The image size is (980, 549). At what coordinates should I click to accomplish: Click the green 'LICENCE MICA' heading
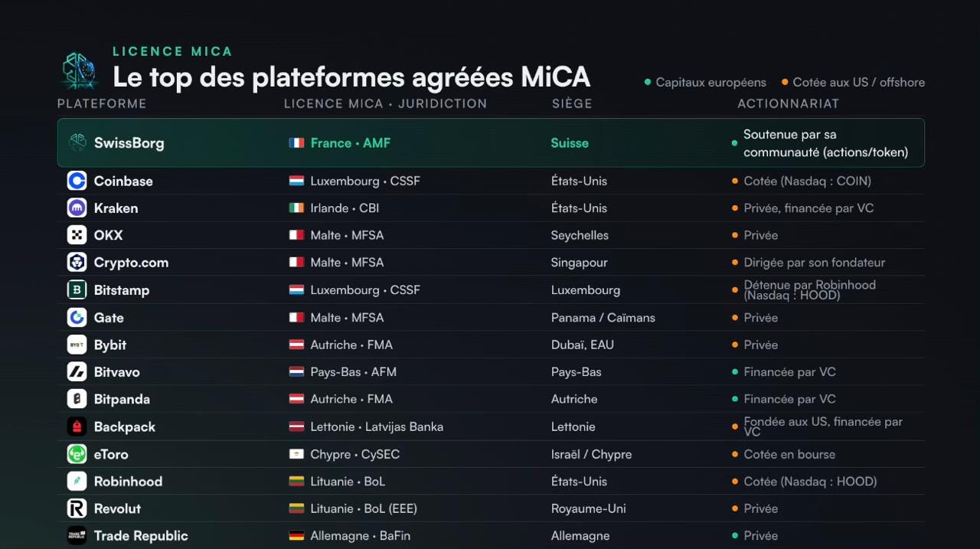click(172, 51)
